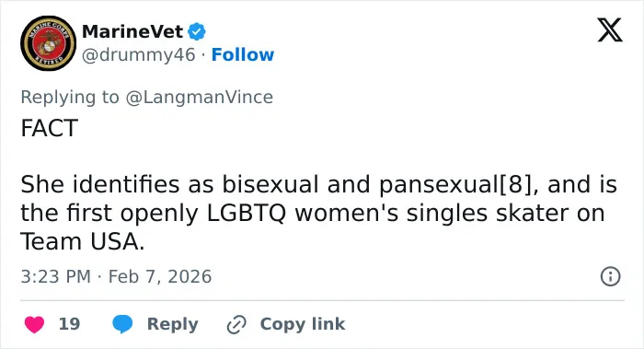Click the Reply label
This screenshot has height=349, width=644.
click(173, 324)
